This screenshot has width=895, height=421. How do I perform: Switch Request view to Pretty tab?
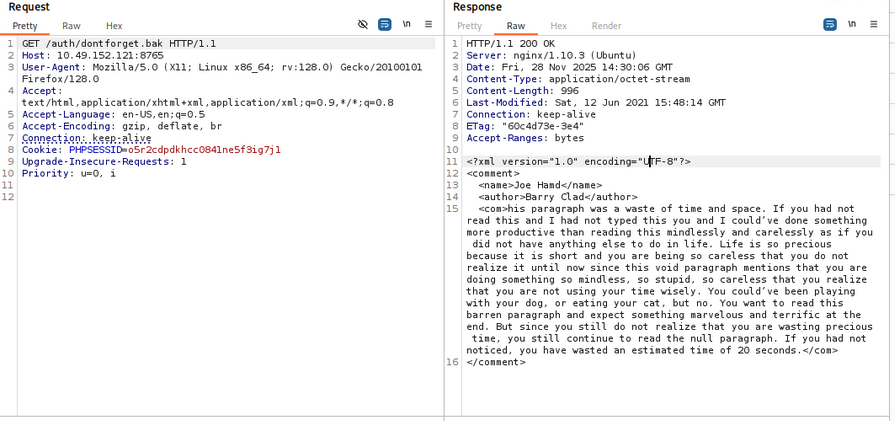point(25,26)
